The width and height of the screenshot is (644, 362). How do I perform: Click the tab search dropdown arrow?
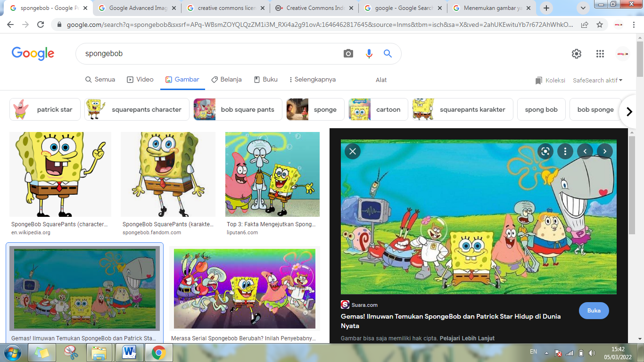(583, 8)
